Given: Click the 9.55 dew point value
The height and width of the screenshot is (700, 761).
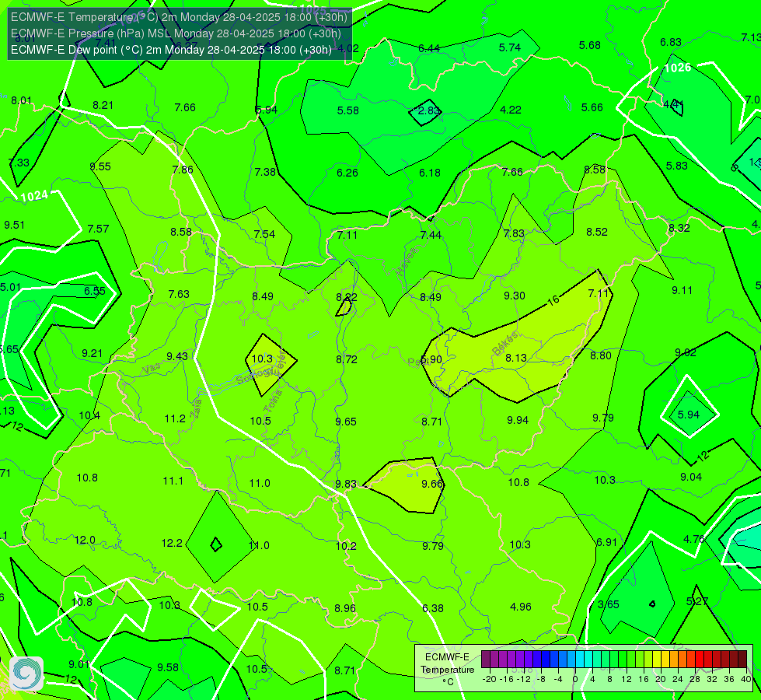Looking at the screenshot, I should click(x=100, y=166).
